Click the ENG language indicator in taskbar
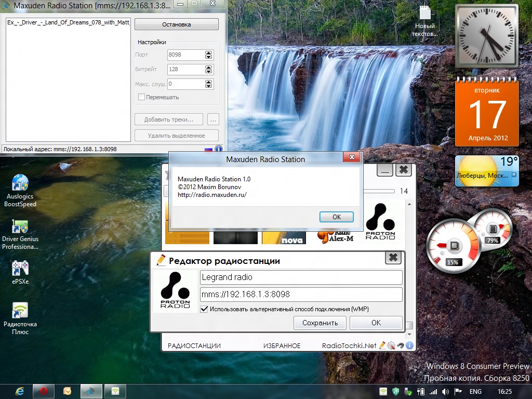The width and height of the screenshot is (532, 399). coord(475,392)
